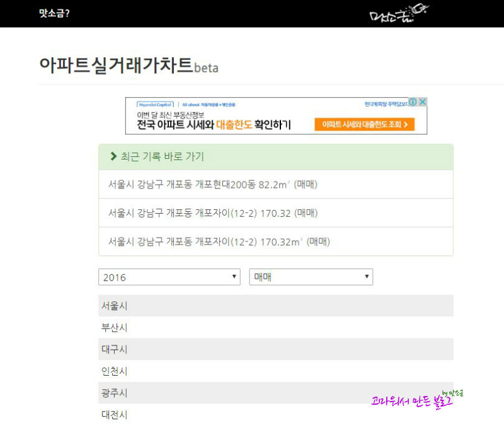Select 대전시 in the city list

click(x=276, y=414)
